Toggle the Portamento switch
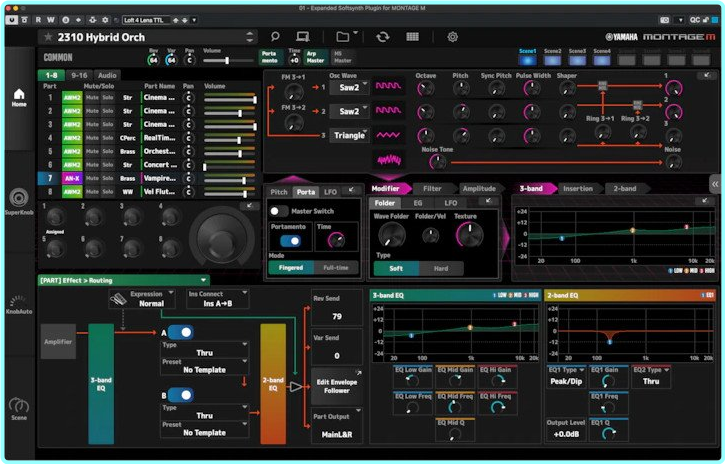 [x=290, y=241]
